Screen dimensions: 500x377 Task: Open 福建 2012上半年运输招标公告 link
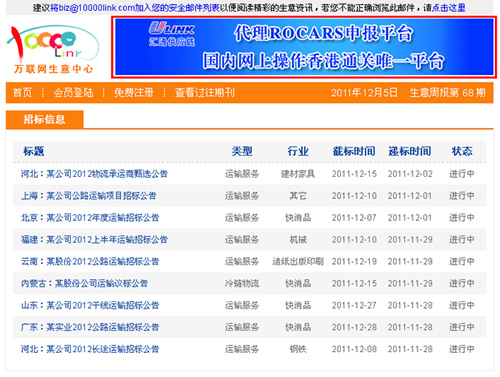tap(94, 239)
